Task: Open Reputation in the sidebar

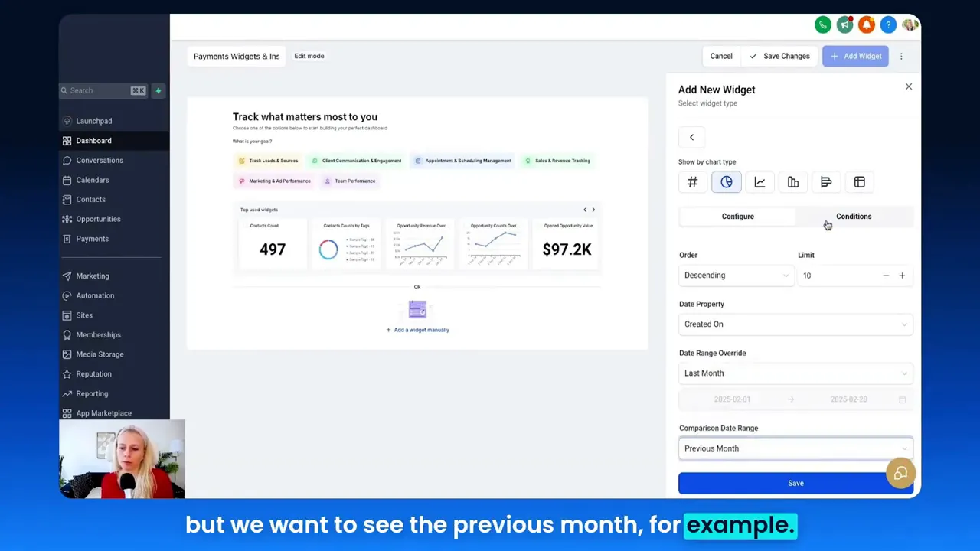Action: [x=114, y=374]
